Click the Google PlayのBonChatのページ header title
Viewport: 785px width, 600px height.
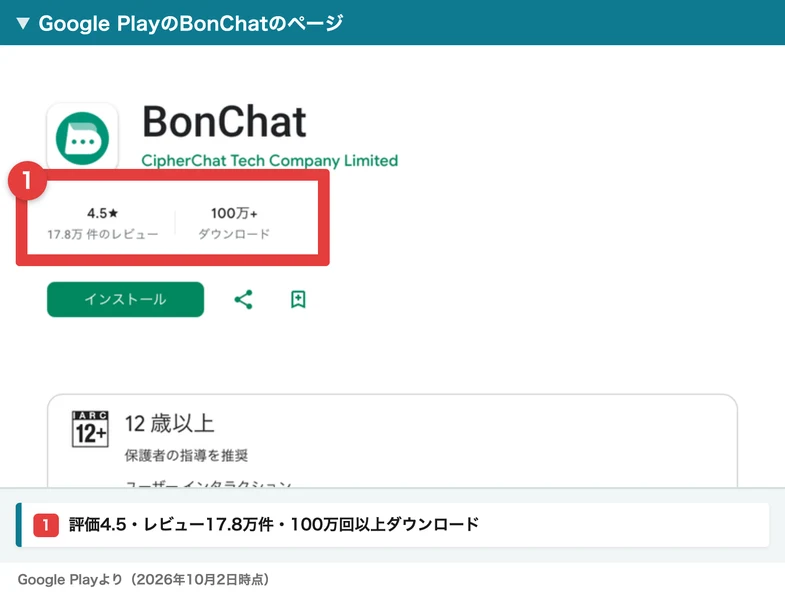[191, 23]
